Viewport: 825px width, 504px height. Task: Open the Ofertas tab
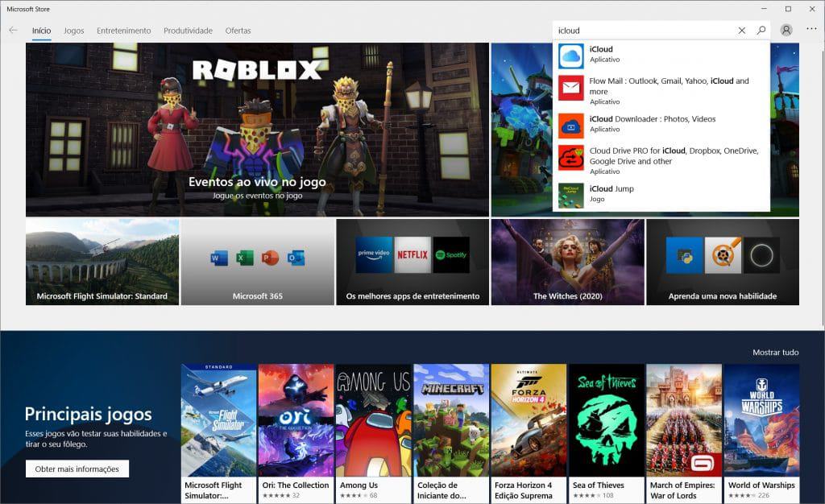(238, 31)
